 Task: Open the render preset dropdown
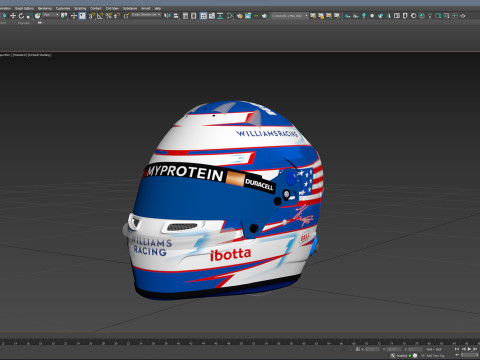tap(290, 16)
